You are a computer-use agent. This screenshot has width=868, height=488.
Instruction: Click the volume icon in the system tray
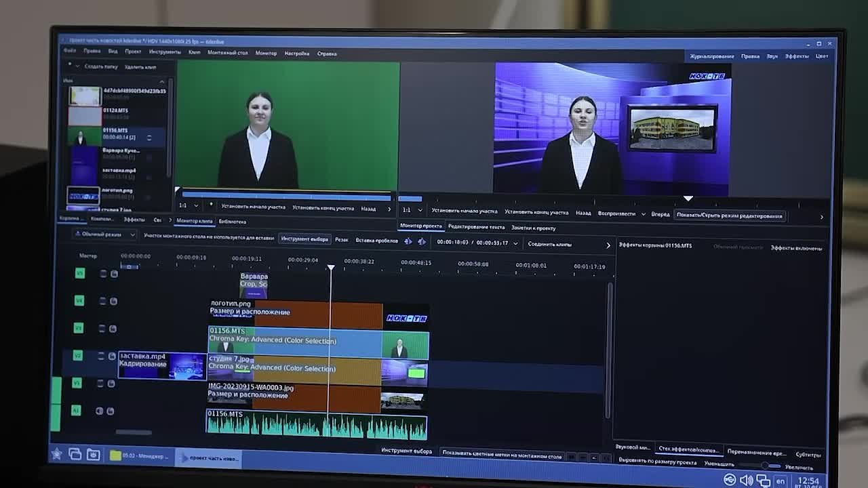tap(746, 481)
